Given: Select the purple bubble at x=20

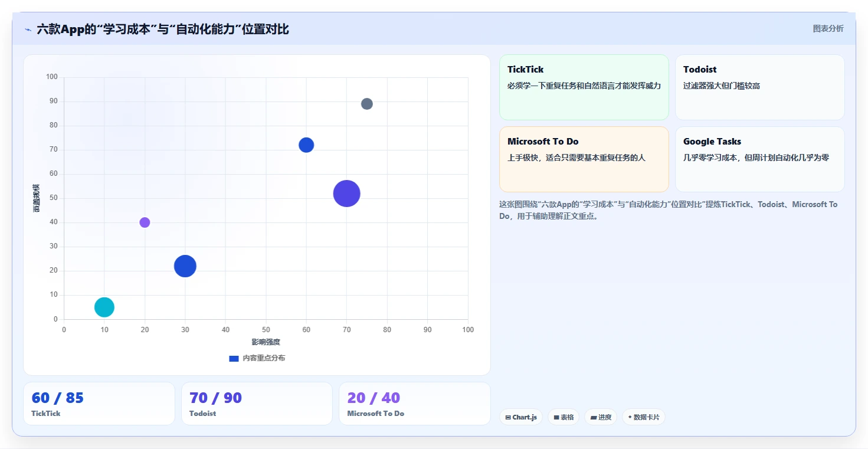Looking at the screenshot, I should pos(145,222).
